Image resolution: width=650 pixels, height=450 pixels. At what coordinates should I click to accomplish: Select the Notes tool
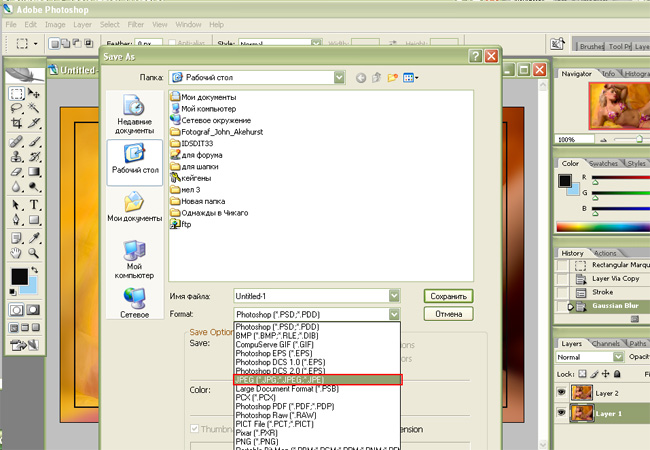point(17,238)
